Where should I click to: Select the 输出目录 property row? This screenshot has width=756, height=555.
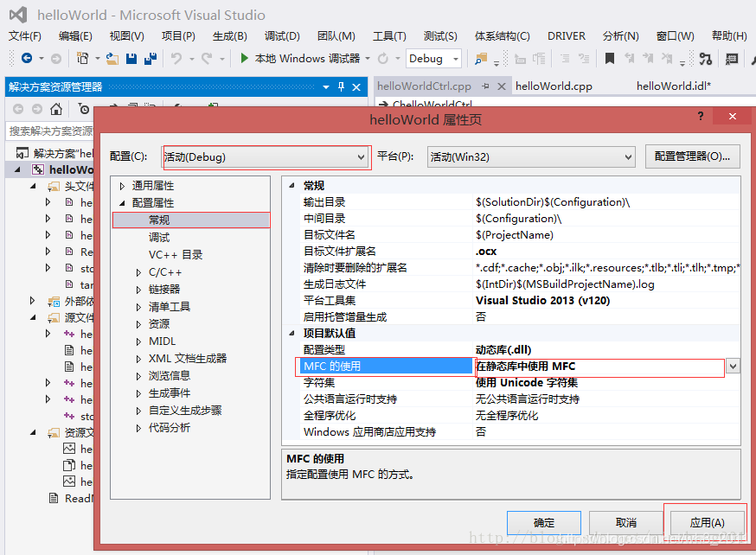coord(519,202)
